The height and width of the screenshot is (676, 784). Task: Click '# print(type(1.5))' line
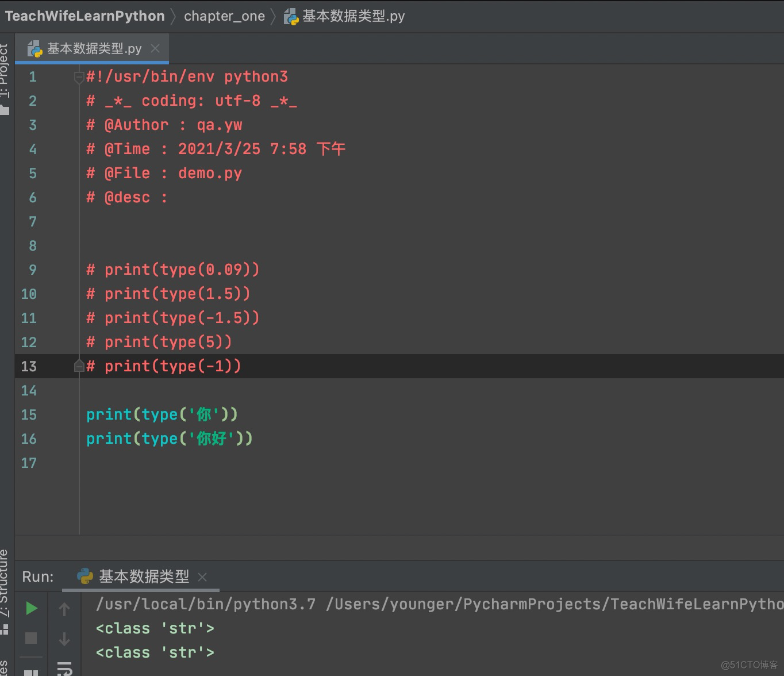(x=168, y=294)
